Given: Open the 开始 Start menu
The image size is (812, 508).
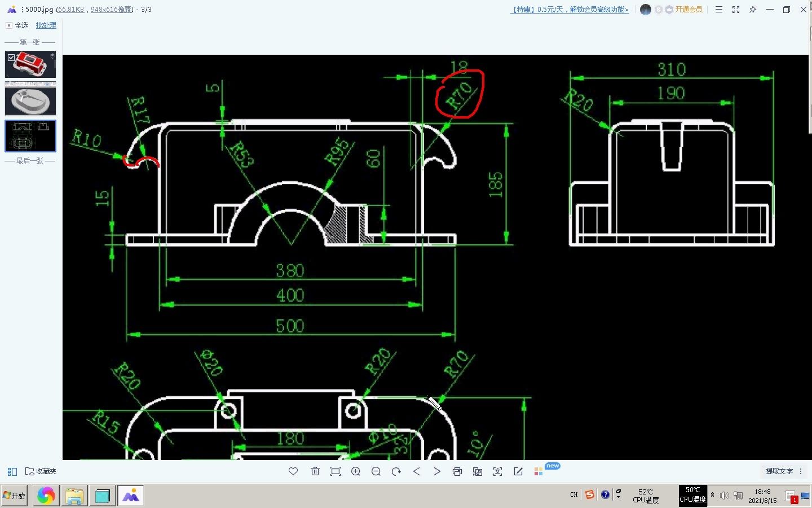Looking at the screenshot, I should (14, 496).
